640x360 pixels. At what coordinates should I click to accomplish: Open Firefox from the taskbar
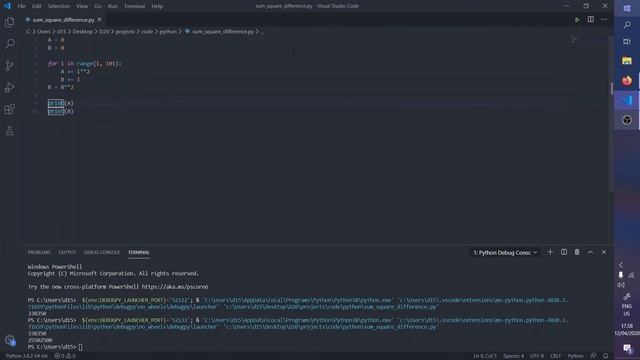[627, 80]
